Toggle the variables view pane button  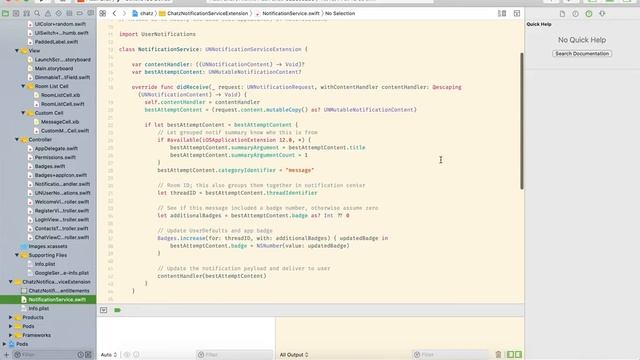pyautogui.click(x=510, y=355)
